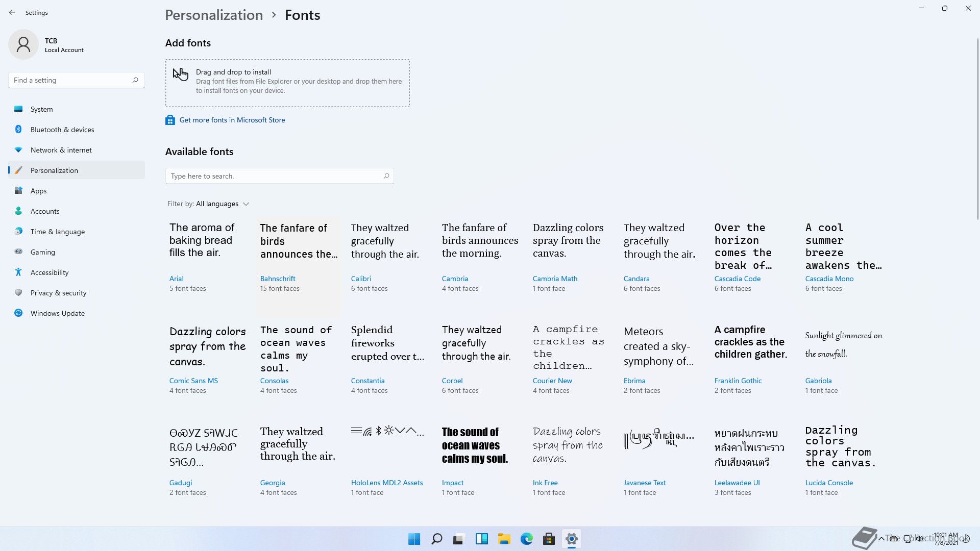
Task: Open the Lucida Console font link
Action: point(829,483)
